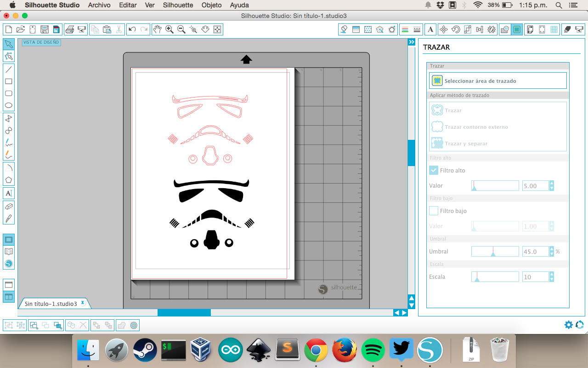The width and height of the screenshot is (588, 368).
Task: Decrease the Umbral value stepper
Action: pyautogui.click(x=552, y=254)
